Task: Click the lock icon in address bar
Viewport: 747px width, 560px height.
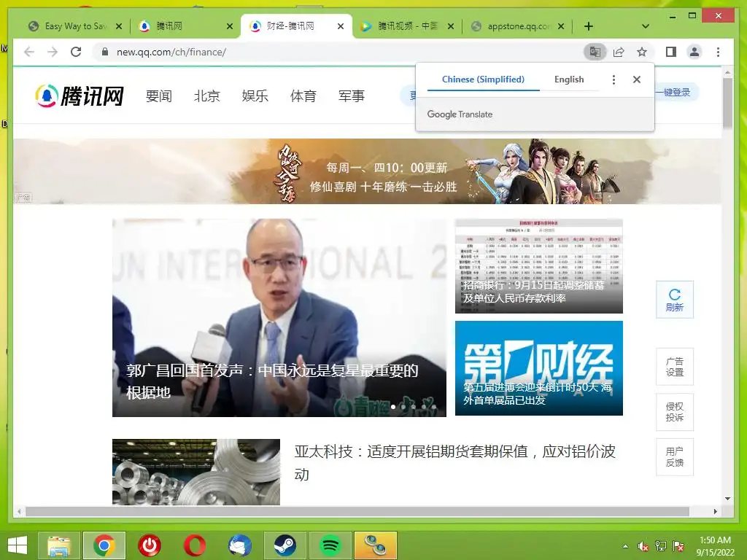Action: tap(105, 52)
